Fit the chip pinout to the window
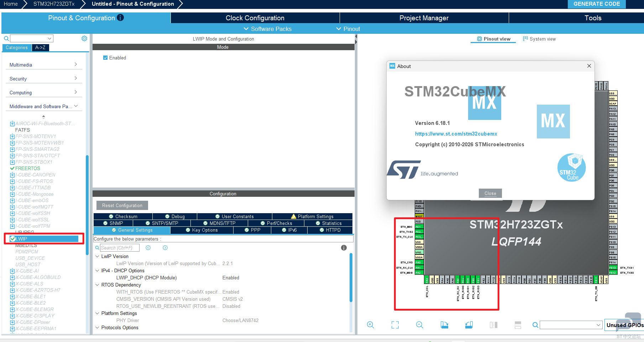Viewport: 644px width, 342px height. coord(395,325)
